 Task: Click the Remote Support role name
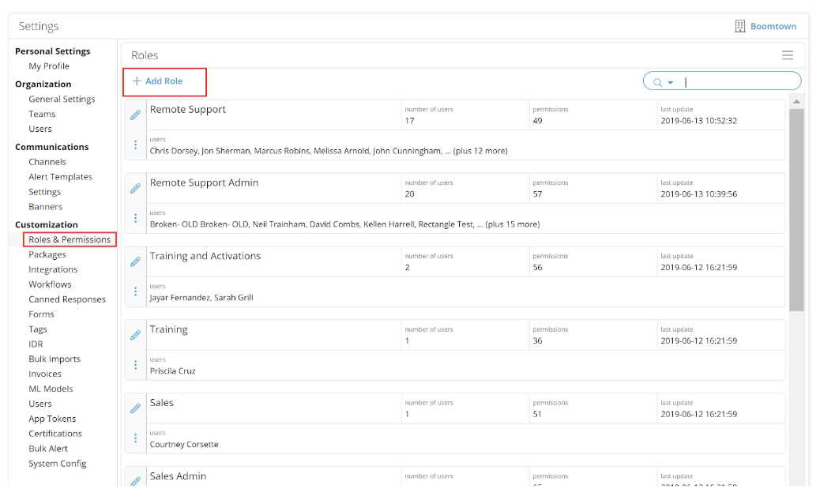click(188, 110)
